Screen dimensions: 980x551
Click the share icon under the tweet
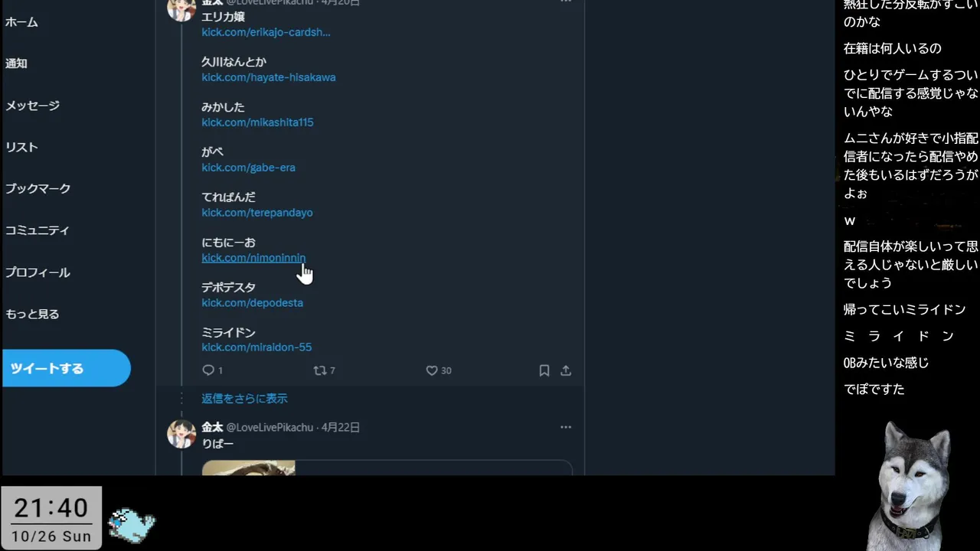coord(566,370)
